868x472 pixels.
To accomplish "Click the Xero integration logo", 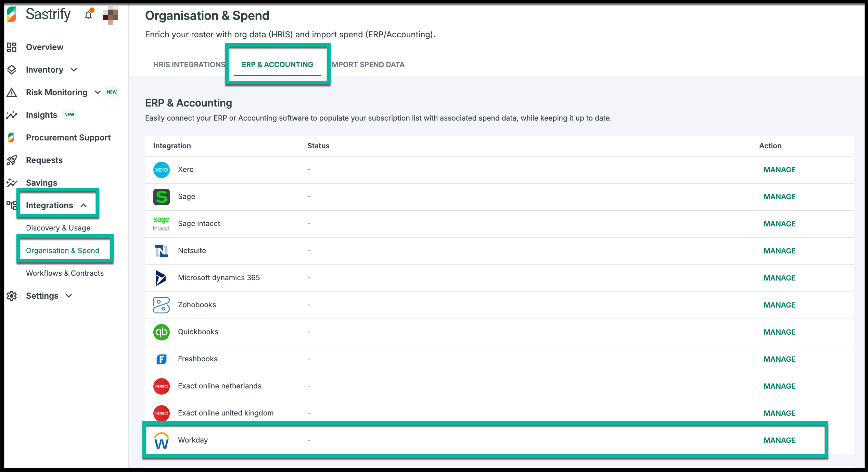I will pyautogui.click(x=161, y=170).
